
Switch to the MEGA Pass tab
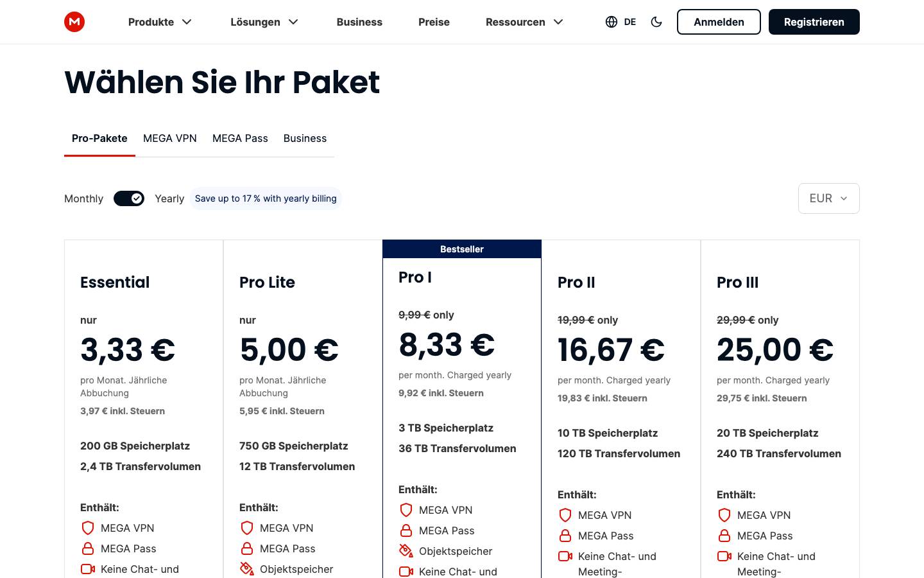(240, 138)
